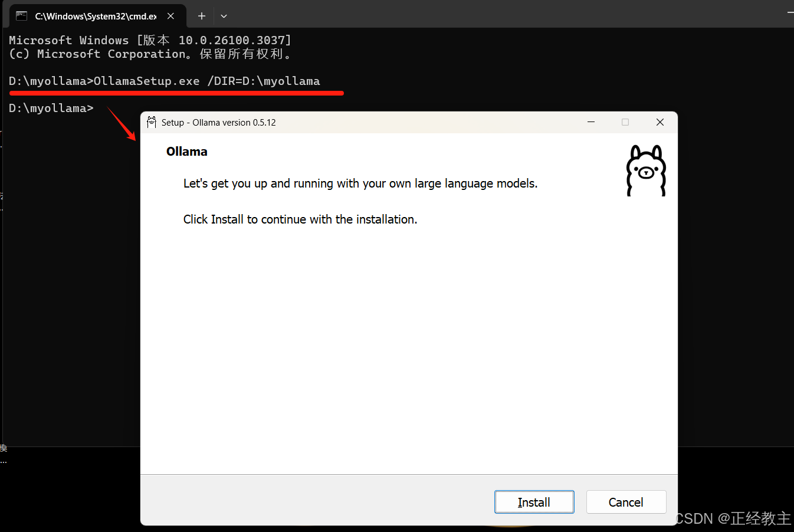Close the cmd.exe terminal tab
The width and height of the screenshot is (794, 532).
pyautogui.click(x=170, y=16)
